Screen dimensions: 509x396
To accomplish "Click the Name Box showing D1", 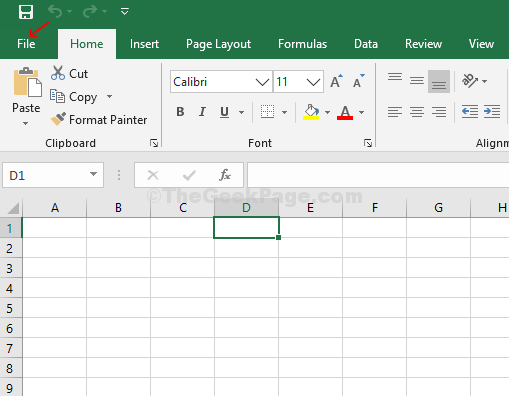I will (x=53, y=175).
